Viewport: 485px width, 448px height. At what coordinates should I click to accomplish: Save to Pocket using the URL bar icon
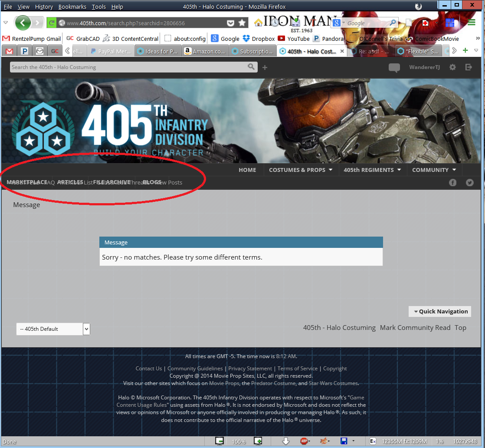point(230,23)
